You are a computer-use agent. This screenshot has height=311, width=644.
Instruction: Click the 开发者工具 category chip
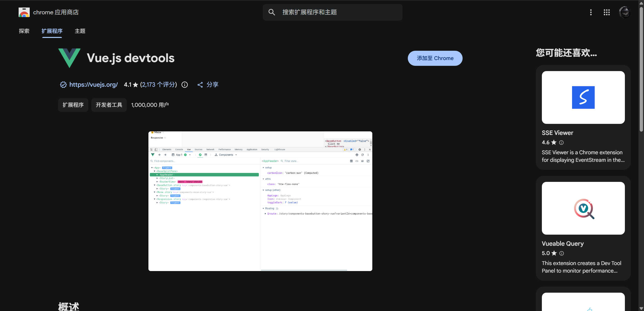109,105
